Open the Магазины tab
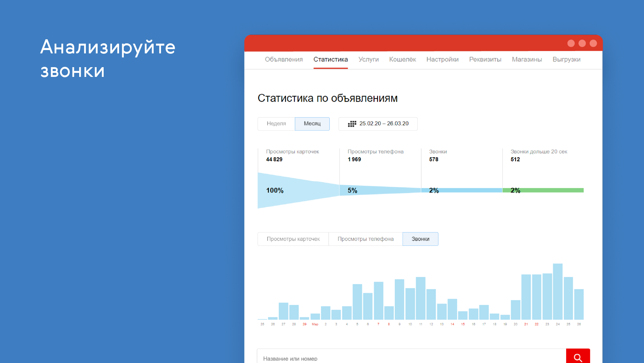Viewport: 644px width, 363px height. pyautogui.click(x=527, y=59)
